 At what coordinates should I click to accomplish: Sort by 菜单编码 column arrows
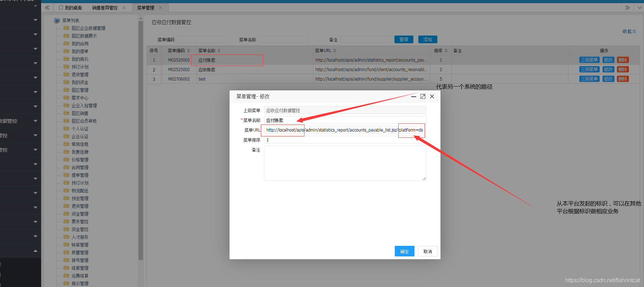188,51
